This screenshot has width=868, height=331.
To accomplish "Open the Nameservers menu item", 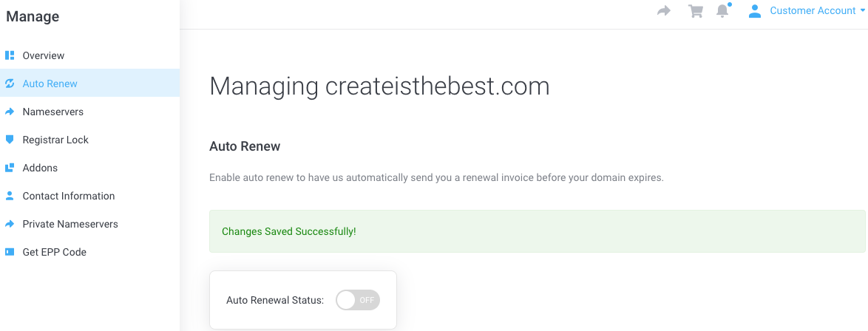I will click(52, 112).
